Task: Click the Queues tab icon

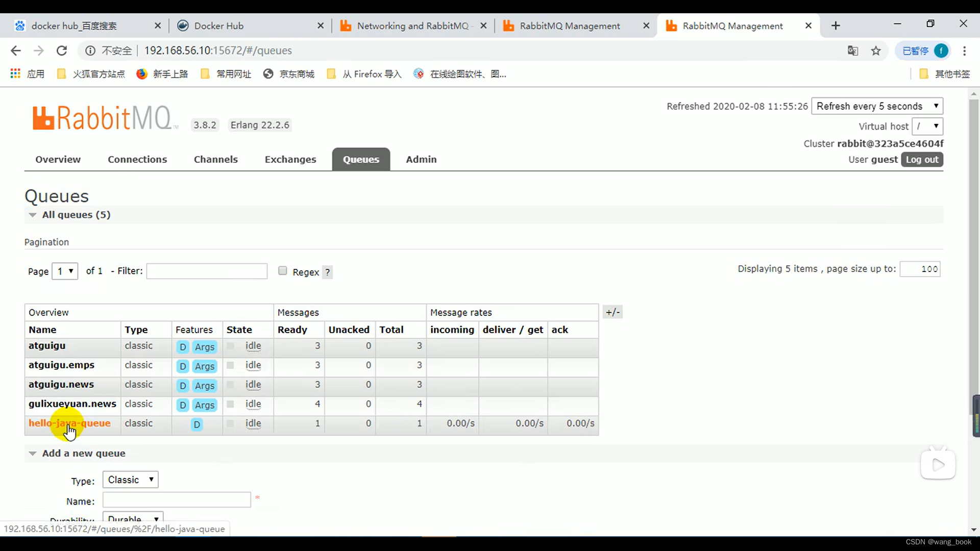Action: (x=361, y=160)
